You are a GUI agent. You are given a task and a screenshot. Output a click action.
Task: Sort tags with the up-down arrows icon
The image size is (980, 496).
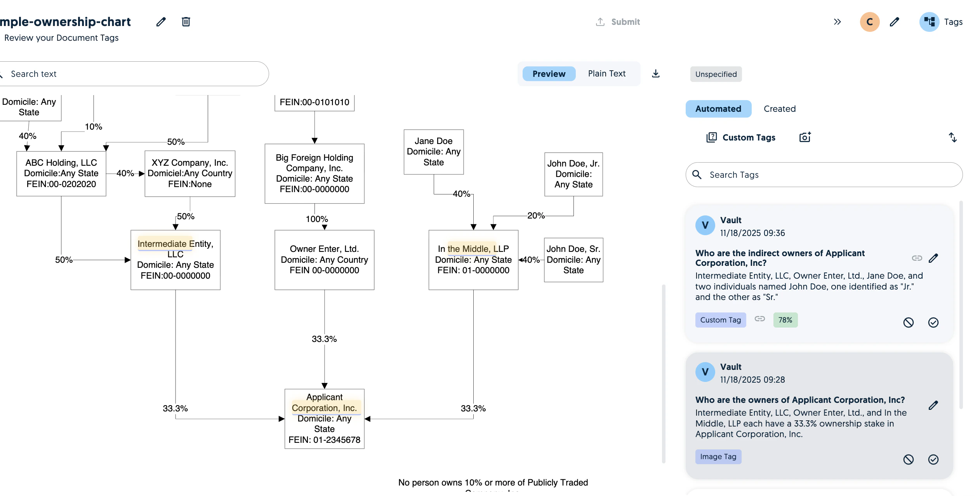click(x=953, y=137)
